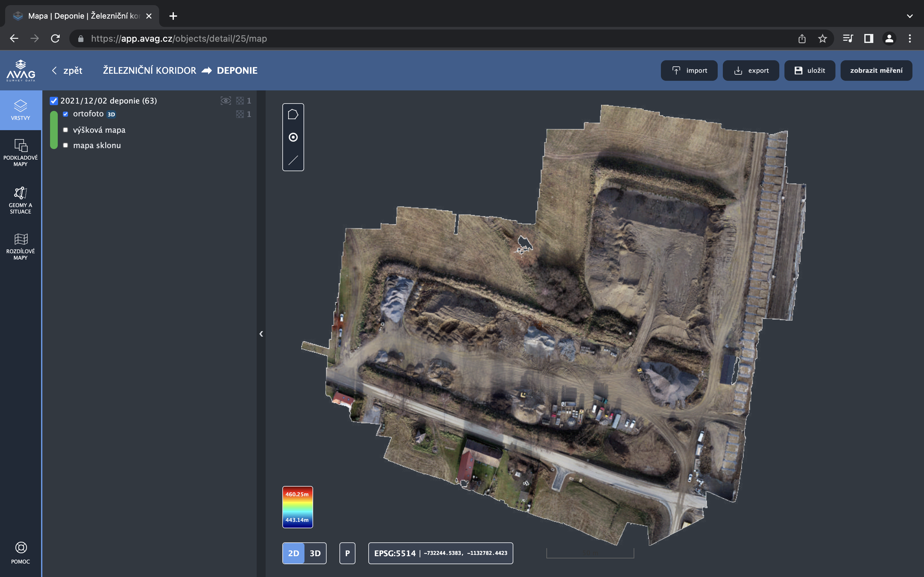Collapse the layers side panel arrow
Viewport: 924px width, 577px height.
[x=261, y=334]
